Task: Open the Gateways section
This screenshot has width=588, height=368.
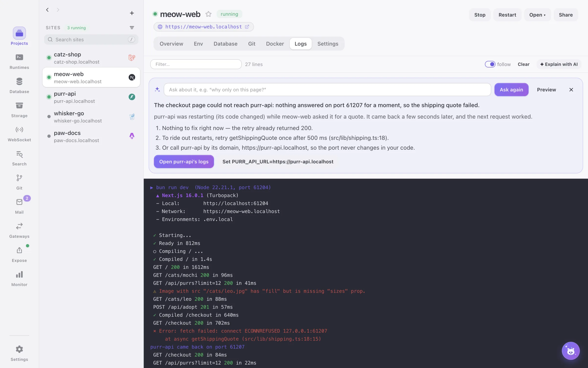Action: click(x=19, y=231)
